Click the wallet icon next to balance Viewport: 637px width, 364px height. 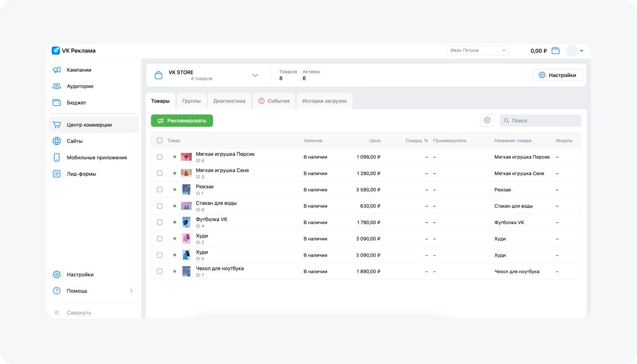(x=556, y=51)
